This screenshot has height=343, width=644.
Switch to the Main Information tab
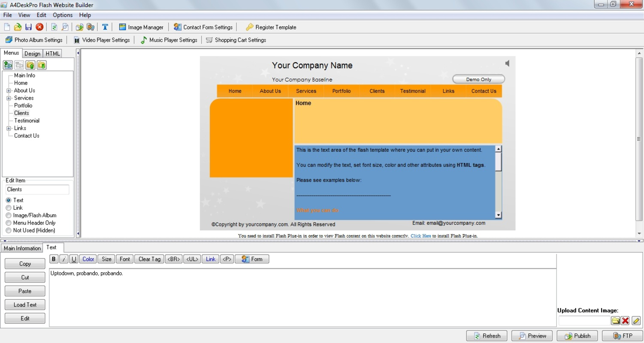(22, 248)
